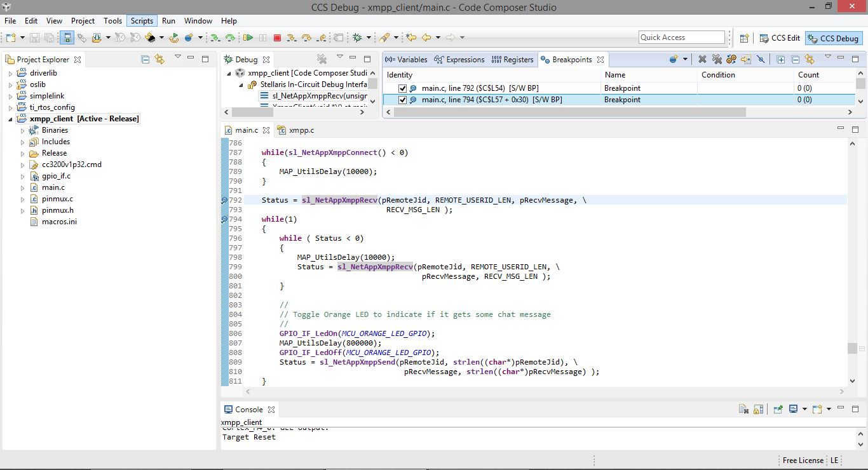Open main.c in Project Explorer
The height and width of the screenshot is (470, 868).
click(x=53, y=187)
